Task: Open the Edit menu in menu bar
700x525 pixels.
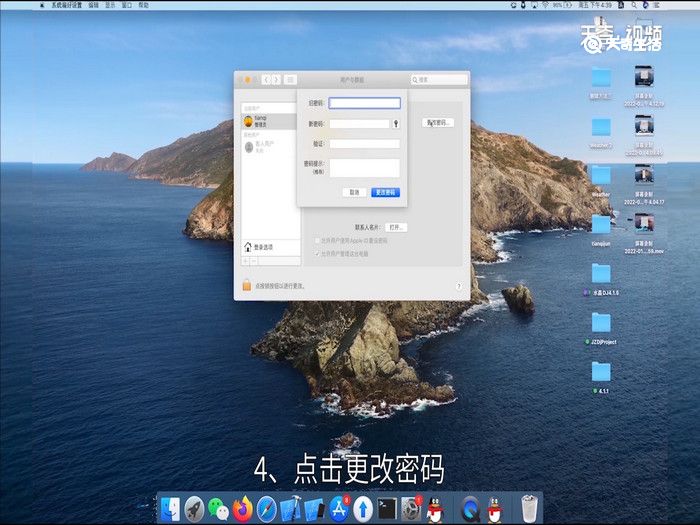Action: 93,5
